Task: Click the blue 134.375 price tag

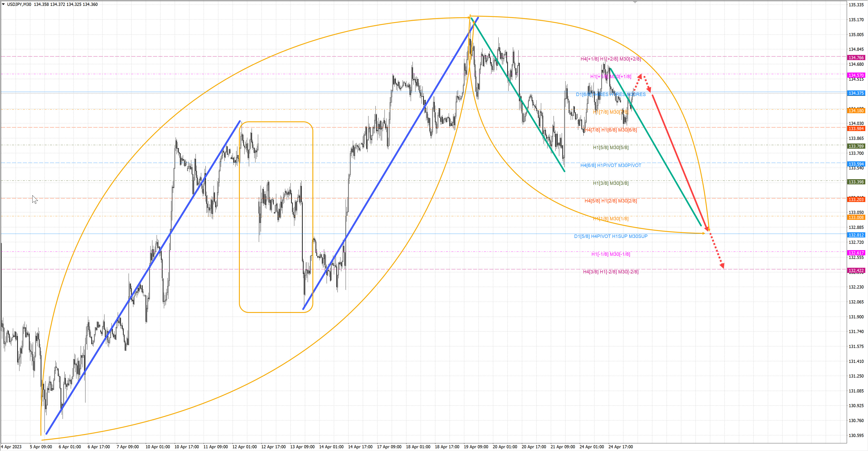Action: click(856, 93)
